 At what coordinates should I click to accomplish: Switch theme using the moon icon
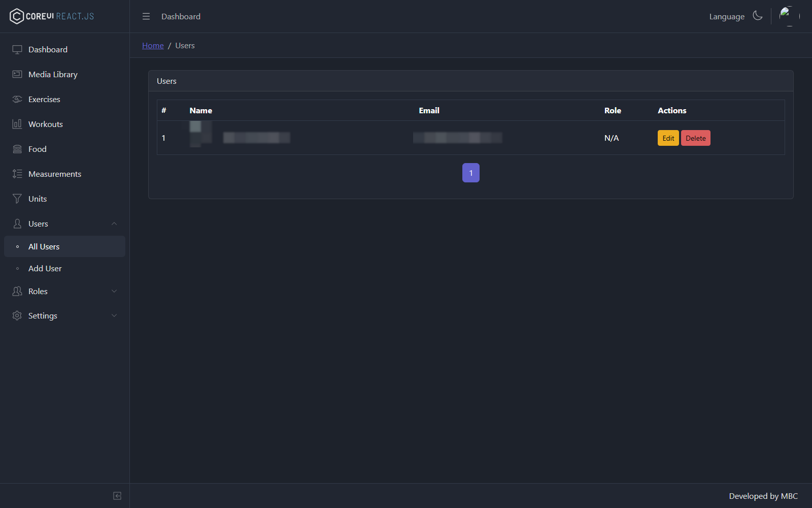point(758,16)
